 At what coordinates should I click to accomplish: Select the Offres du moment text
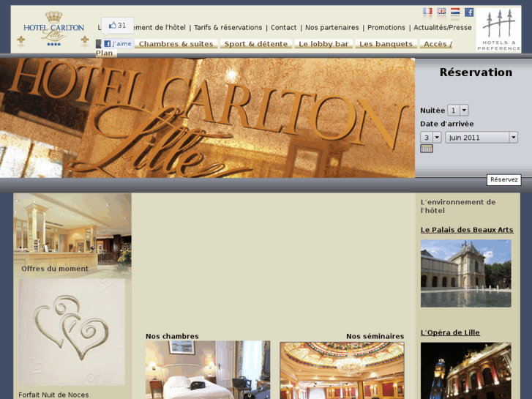[55, 269]
